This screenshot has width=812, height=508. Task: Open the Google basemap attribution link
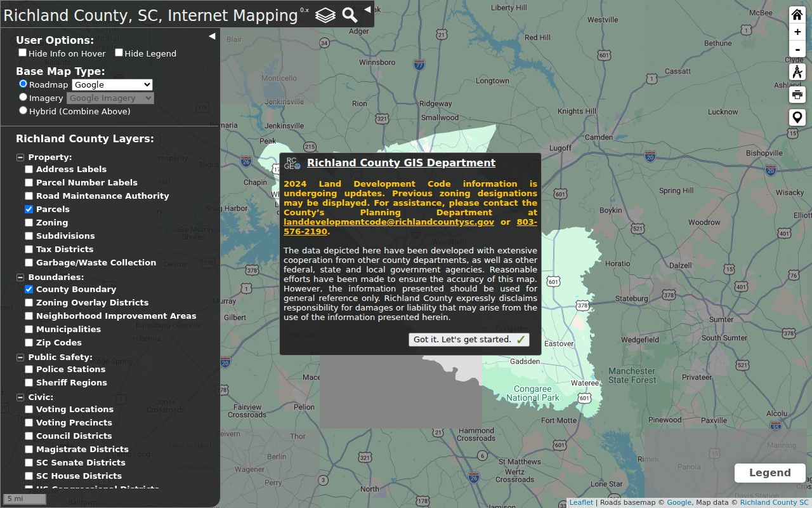[679, 502]
